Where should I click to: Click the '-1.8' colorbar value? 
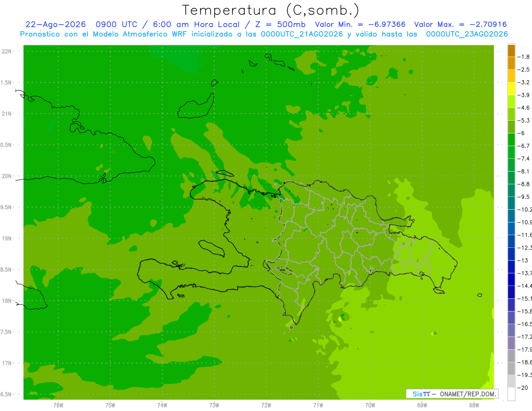(x=524, y=57)
